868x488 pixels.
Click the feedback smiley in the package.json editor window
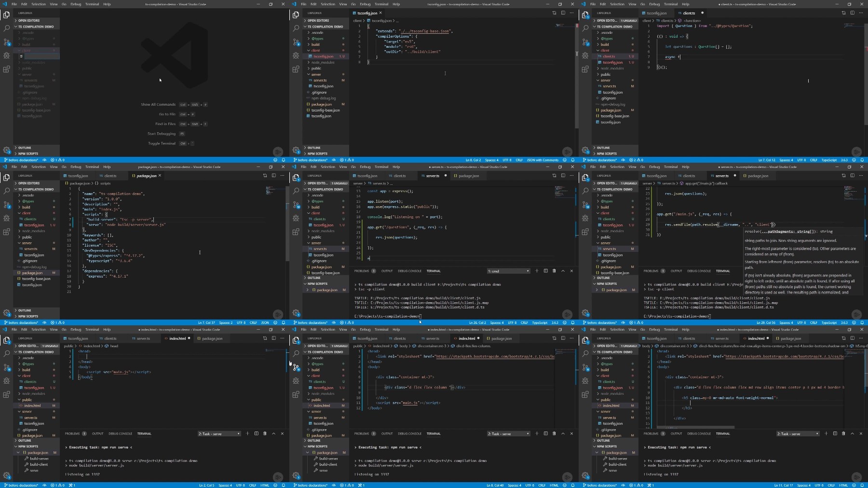(275, 322)
